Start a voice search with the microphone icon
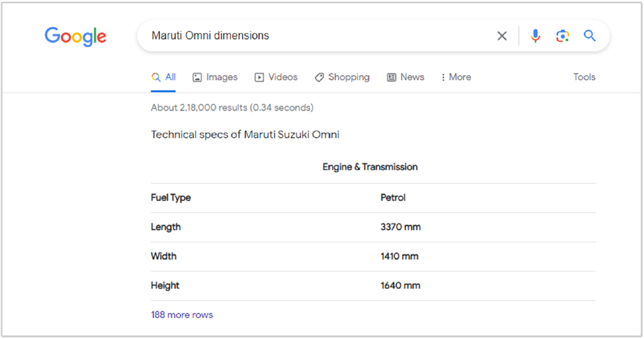The width and height of the screenshot is (644, 339). tap(535, 35)
